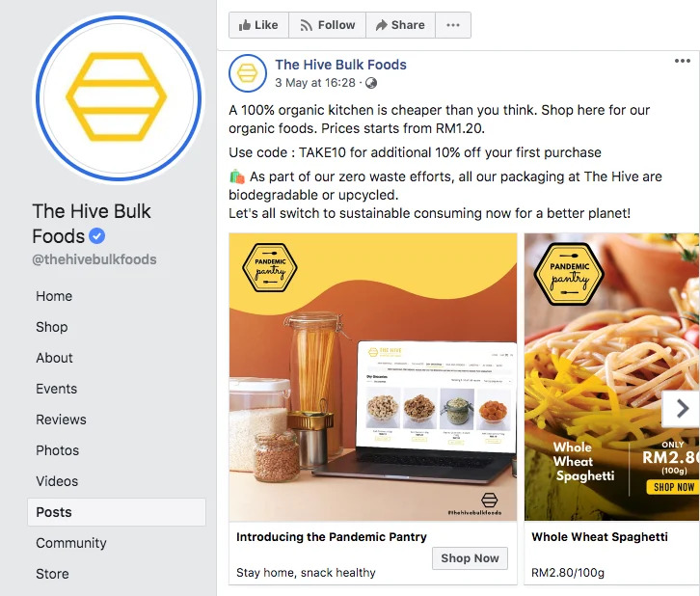700x596 pixels.
Task: Open The Hive Bulk Foods post author link
Action: tap(340, 65)
